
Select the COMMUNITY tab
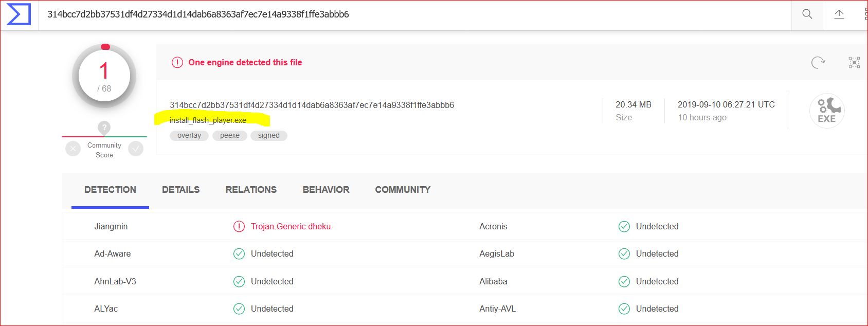click(403, 190)
